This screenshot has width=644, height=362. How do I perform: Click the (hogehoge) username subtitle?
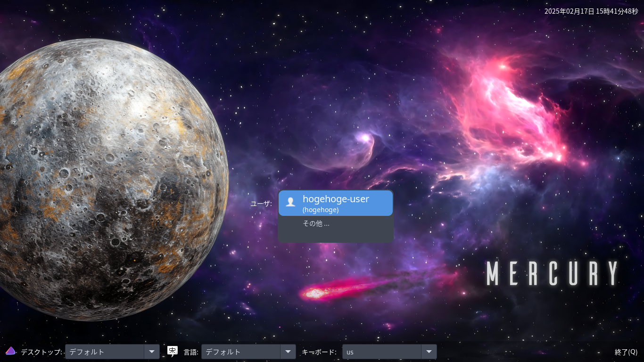pyautogui.click(x=321, y=210)
